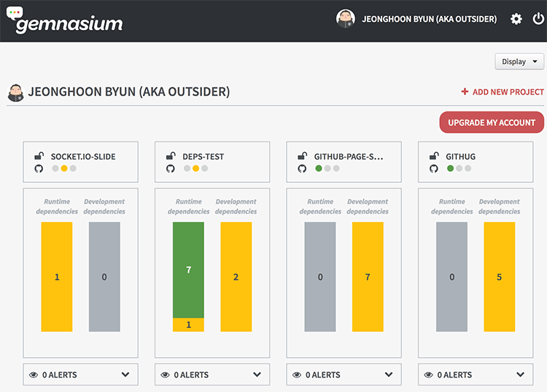Open the Display dropdown
The height and width of the screenshot is (392, 547).
(x=519, y=62)
